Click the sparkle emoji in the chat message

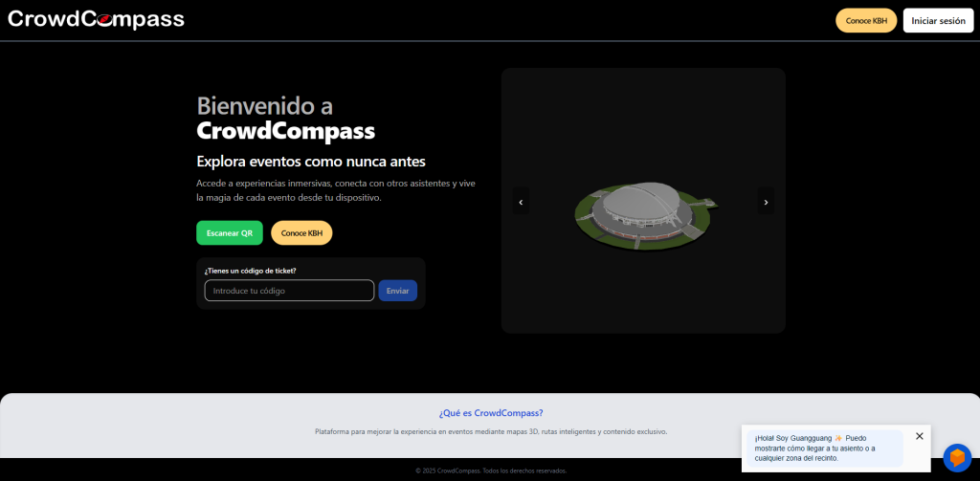(838, 438)
